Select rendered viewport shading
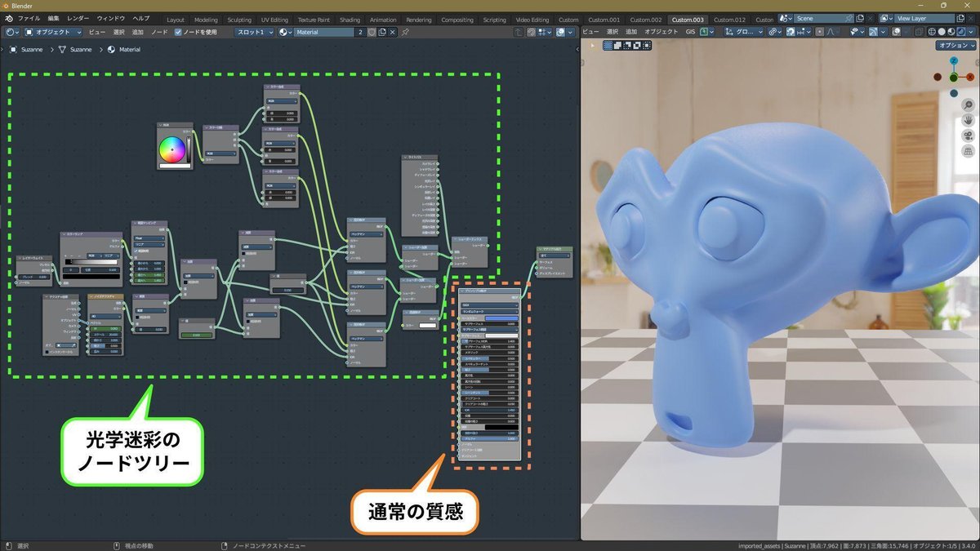The height and width of the screenshot is (551, 980). tap(961, 32)
